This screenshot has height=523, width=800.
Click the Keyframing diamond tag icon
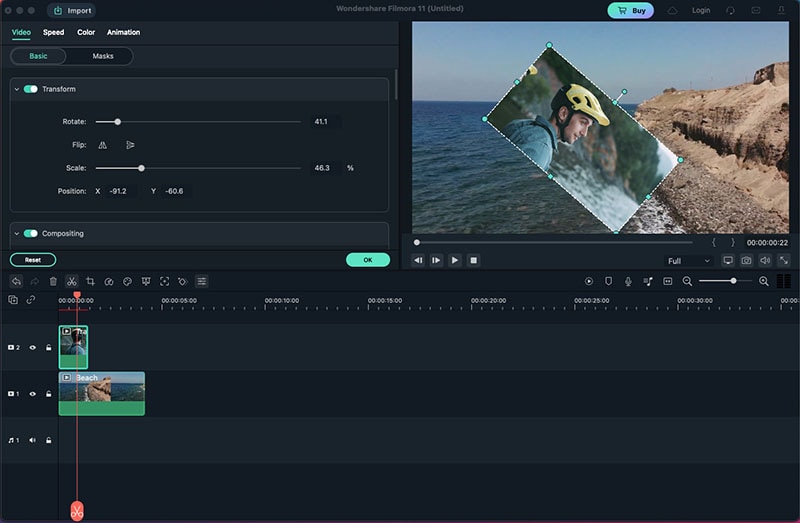(x=183, y=281)
